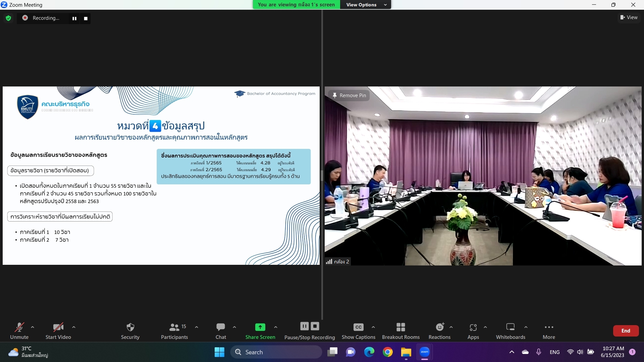Screen dimensions: 644x362
Task: Open the volume control in system tray
Action: tap(580, 352)
